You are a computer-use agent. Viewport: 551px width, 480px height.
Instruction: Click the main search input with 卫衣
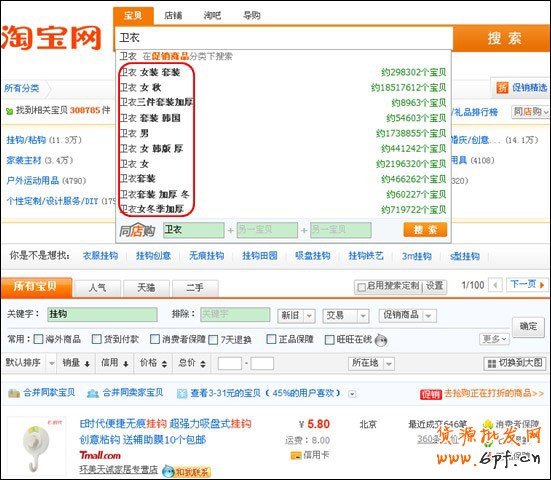click(x=284, y=38)
